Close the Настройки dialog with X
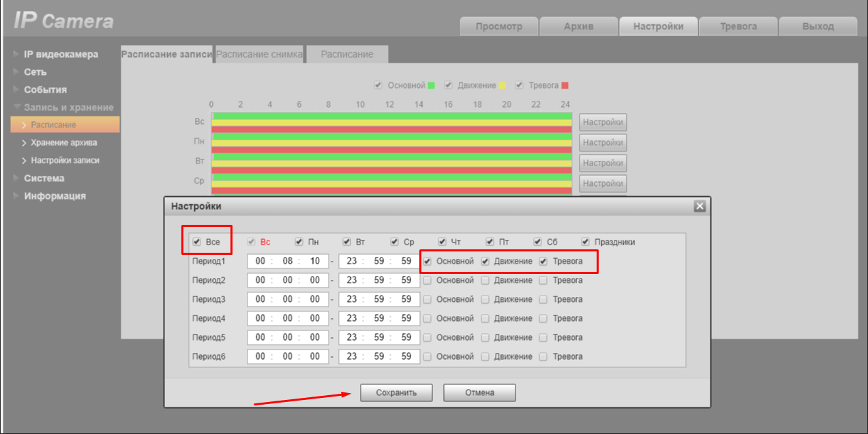The height and width of the screenshot is (434, 868). tap(699, 206)
